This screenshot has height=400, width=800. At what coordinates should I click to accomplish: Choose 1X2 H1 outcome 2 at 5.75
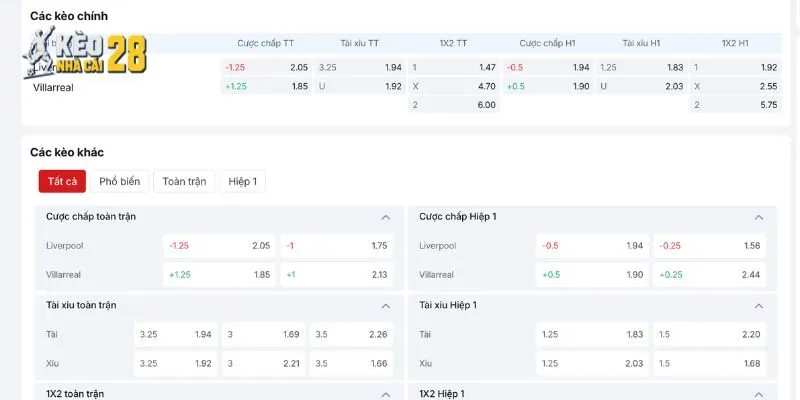[736, 105]
